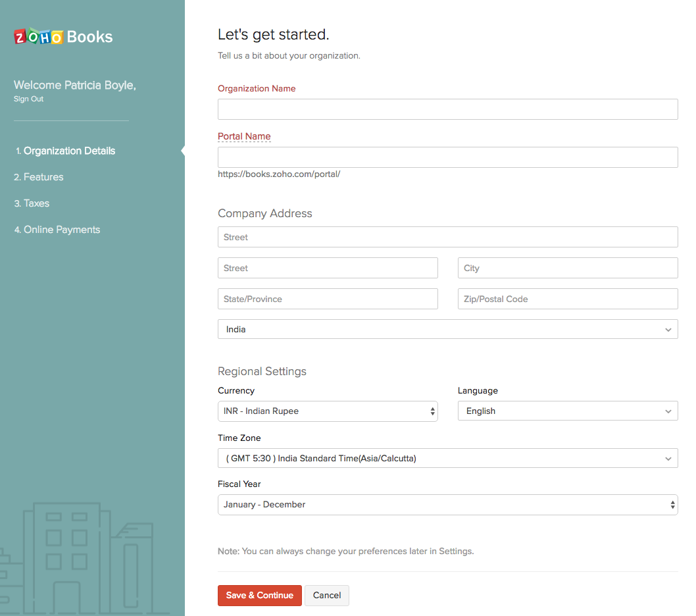Open the Language dropdown

(x=567, y=411)
